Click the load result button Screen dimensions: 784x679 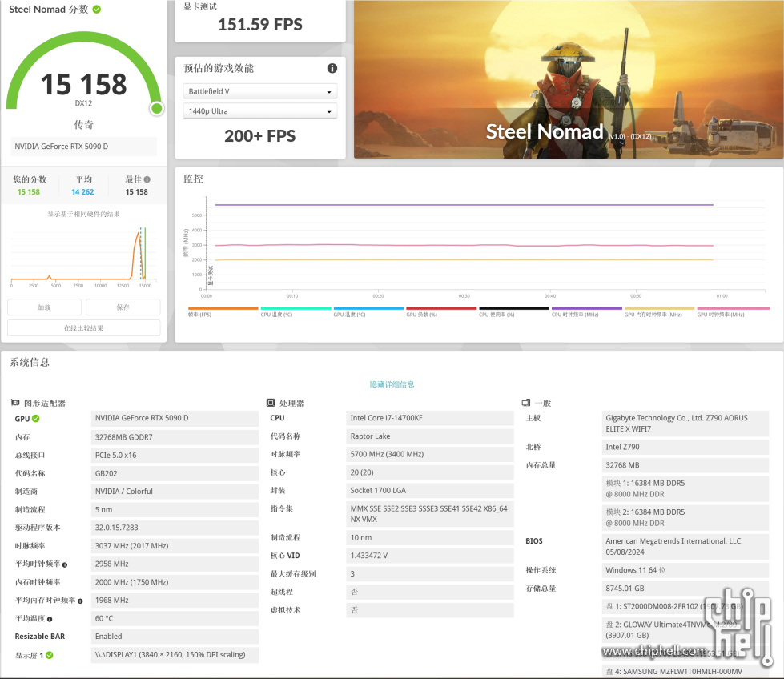pyautogui.click(x=45, y=307)
